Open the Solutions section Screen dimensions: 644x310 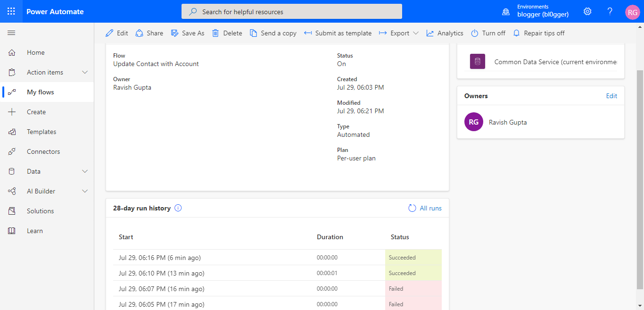tap(40, 210)
